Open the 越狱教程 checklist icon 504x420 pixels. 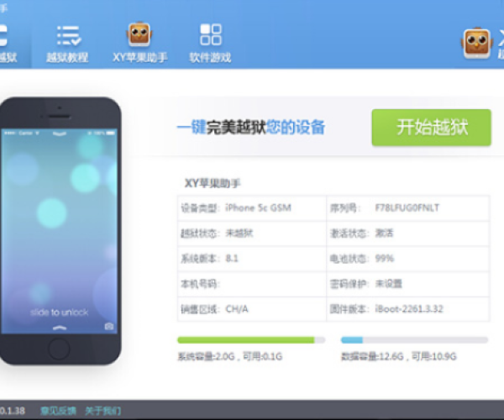[x=69, y=35]
